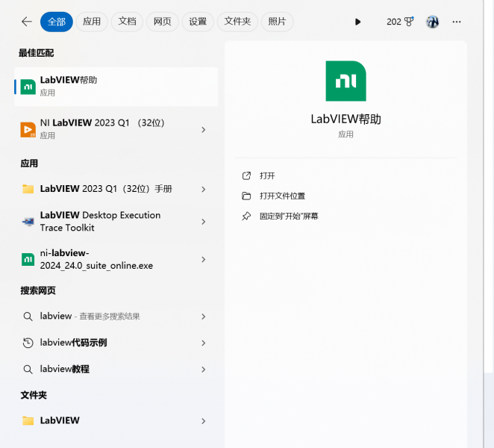Click the green NI icon of LabVIEW帮助 result
The image size is (494, 448).
tap(28, 87)
